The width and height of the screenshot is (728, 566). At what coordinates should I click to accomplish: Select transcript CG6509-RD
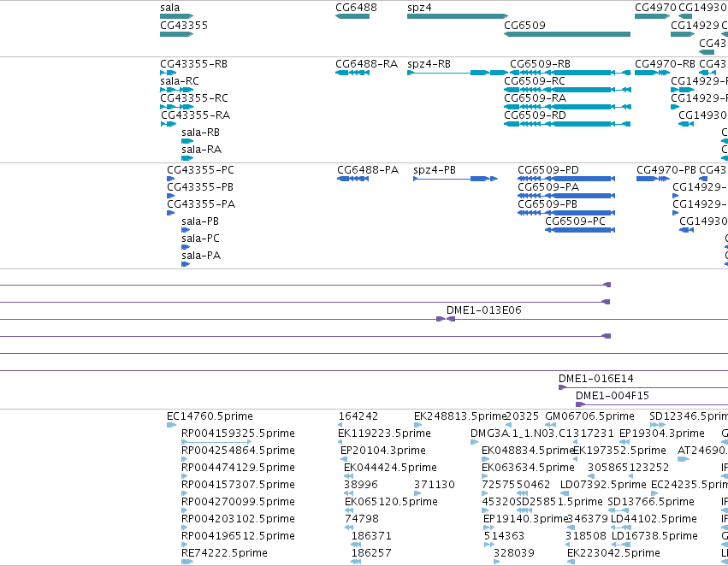point(567,124)
